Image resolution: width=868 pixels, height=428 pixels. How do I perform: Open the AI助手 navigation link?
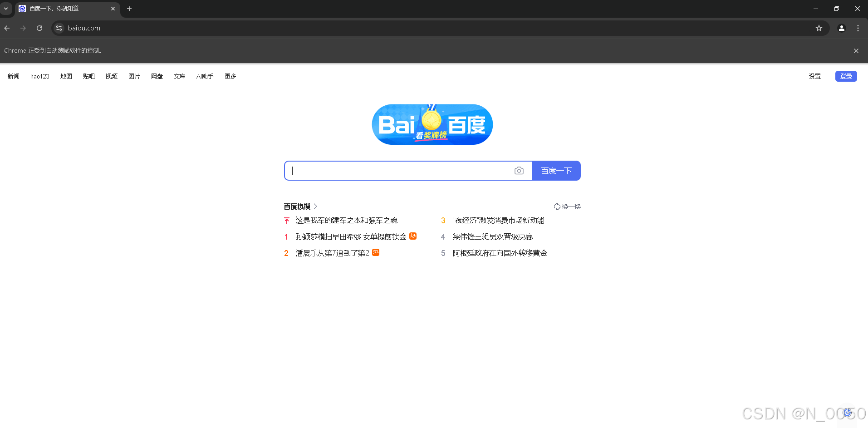[x=205, y=76]
